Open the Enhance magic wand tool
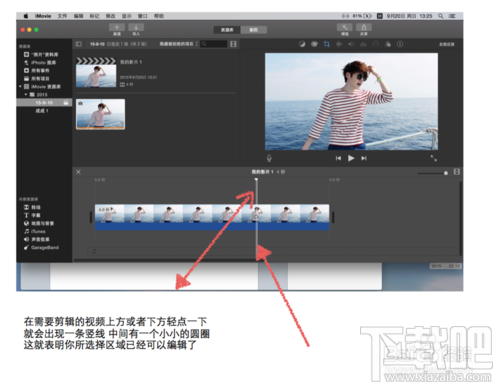 coord(345,27)
